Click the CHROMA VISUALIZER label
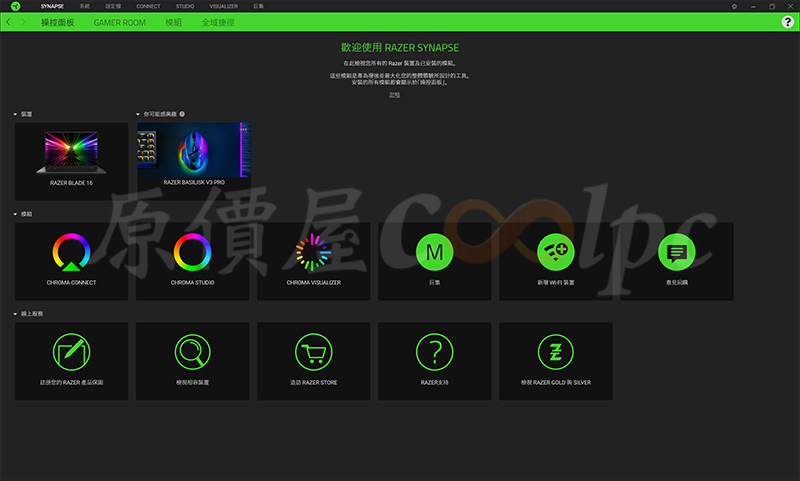Viewport: 800px width, 481px height. tap(313, 283)
